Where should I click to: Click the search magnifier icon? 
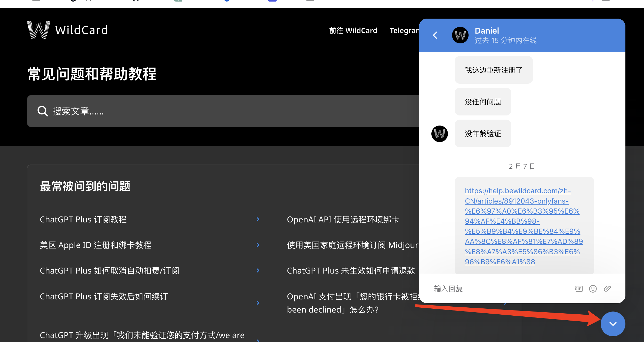coord(43,111)
